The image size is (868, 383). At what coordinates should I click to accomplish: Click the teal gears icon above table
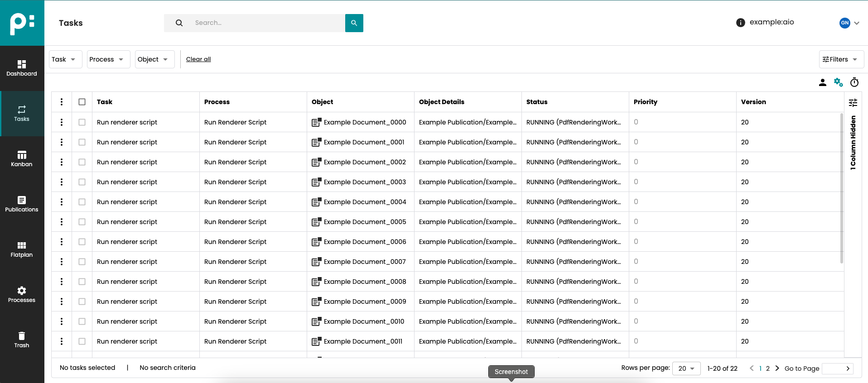coord(838,82)
